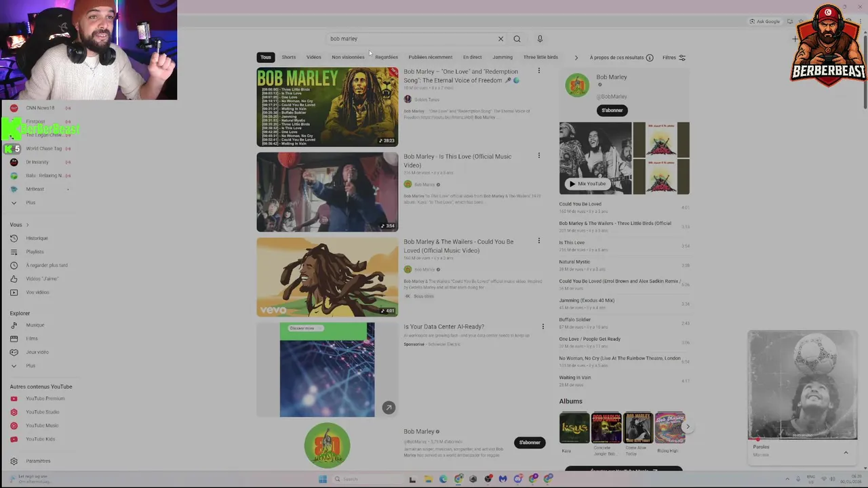Viewport: 868px width, 488px height.
Task: Click the magnifying glass search button
Action: click(x=517, y=39)
